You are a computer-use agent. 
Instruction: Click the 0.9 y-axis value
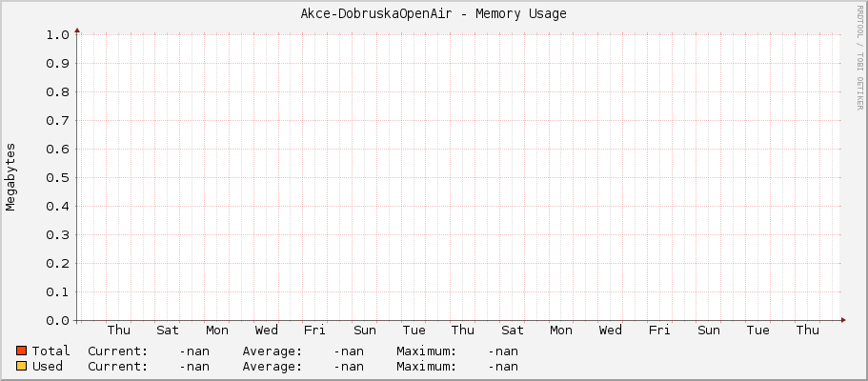[x=57, y=64]
